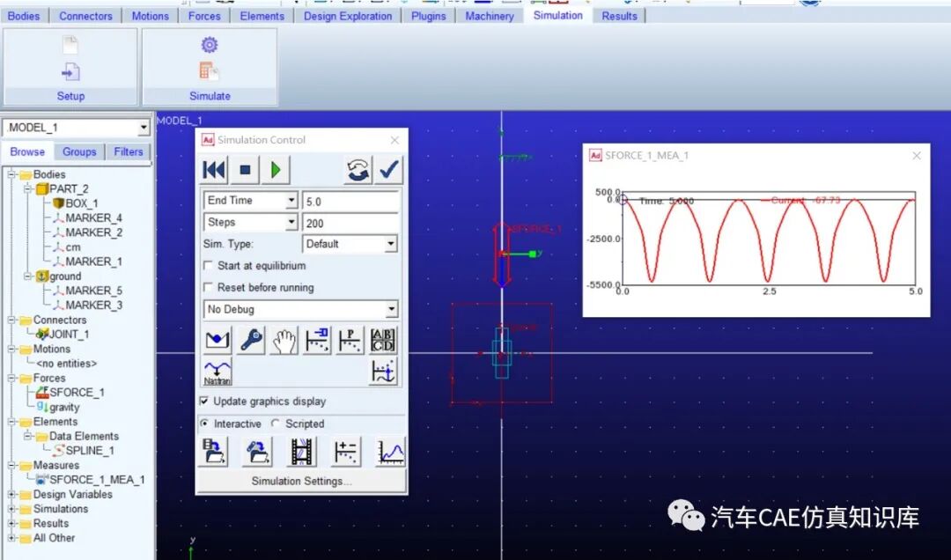
Task: Open the End Time dropdown
Action: click(x=291, y=201)
